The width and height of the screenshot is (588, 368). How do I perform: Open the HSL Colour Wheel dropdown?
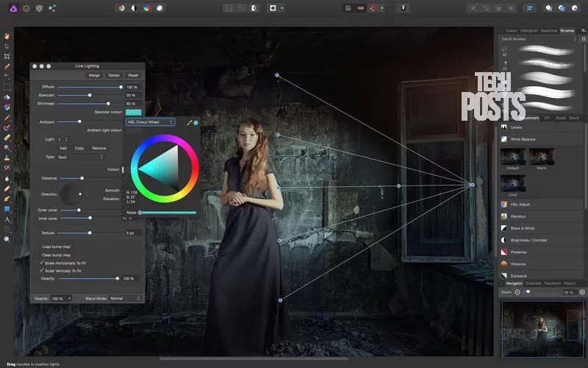(150, 122)
